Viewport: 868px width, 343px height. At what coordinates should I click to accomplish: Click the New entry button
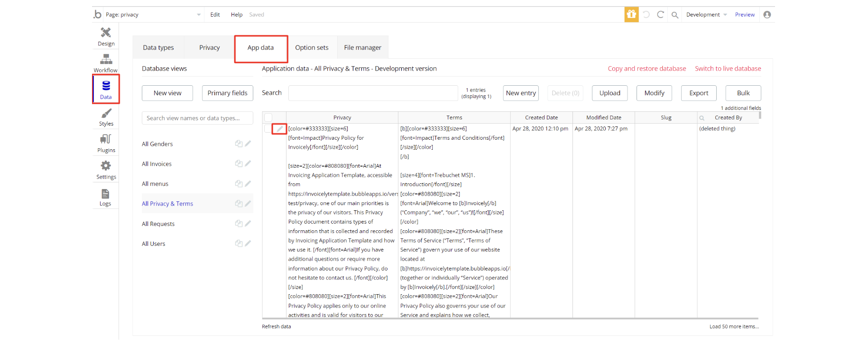[521, 93]
